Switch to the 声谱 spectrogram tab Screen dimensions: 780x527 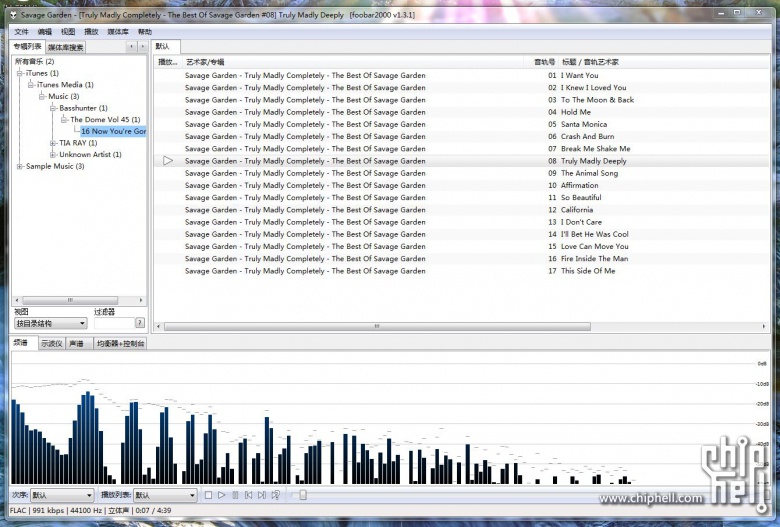[x=77, y=343]
